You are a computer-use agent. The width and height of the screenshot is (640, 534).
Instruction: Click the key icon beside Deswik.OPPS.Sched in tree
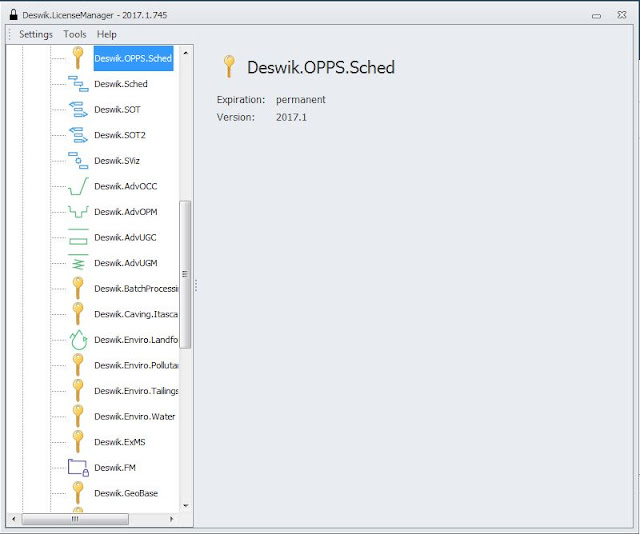click(x=78, y=58)
